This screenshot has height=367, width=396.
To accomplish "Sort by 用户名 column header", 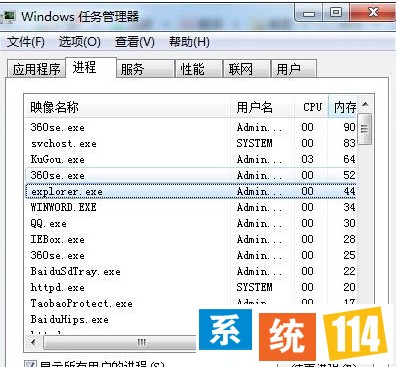I will click(262, 107).
